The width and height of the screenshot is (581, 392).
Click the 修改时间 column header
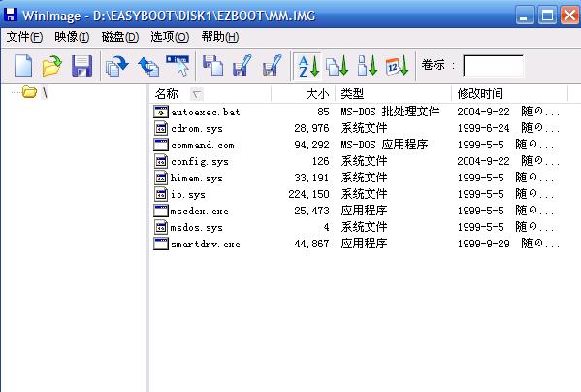tap(510, 94)
